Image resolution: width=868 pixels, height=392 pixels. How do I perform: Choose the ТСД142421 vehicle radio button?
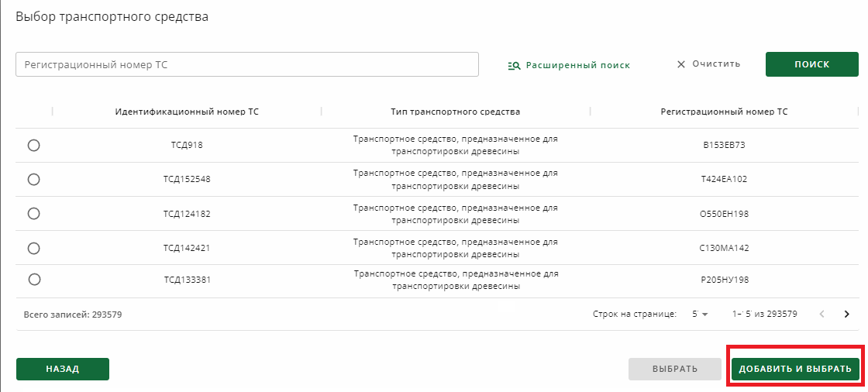[34, 248]
